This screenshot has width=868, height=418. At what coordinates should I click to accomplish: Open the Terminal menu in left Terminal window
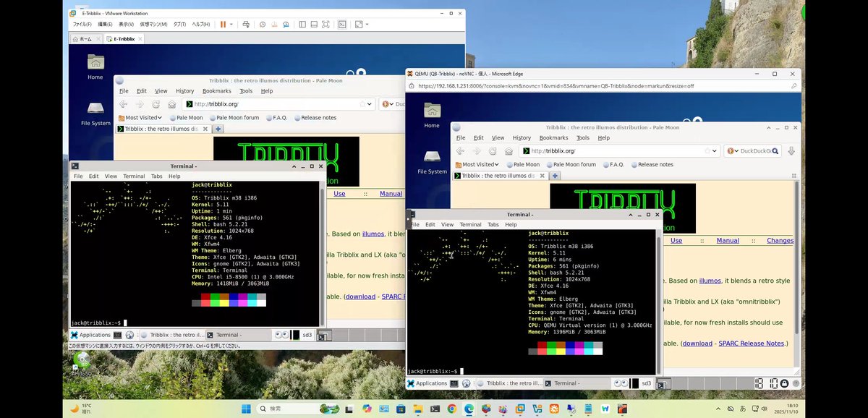tap(134, 176)
